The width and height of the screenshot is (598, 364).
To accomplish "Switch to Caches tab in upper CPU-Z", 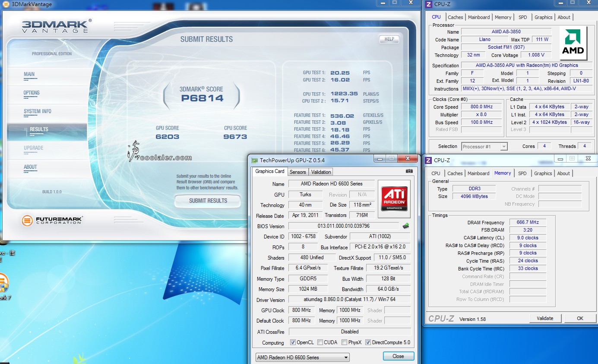I will tap(455, 17).
